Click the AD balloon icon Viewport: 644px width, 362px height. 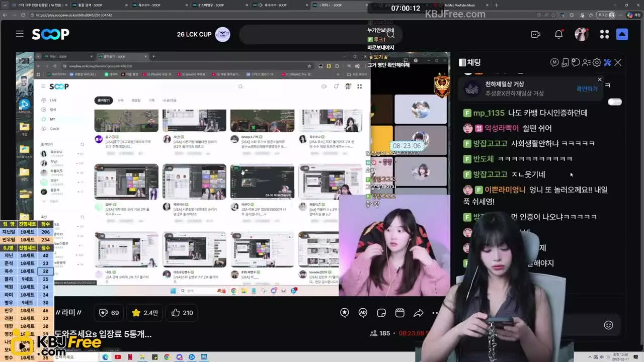point(363,313)
